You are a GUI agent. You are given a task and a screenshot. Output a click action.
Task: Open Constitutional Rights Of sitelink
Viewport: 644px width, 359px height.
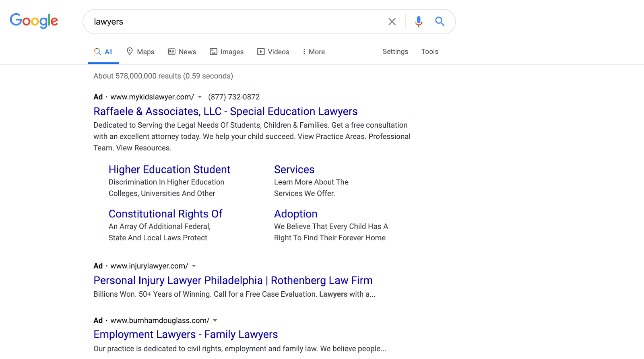pos(165,214)
